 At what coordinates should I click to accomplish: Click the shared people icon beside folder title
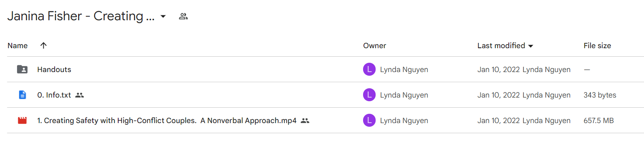click(183, 16)
